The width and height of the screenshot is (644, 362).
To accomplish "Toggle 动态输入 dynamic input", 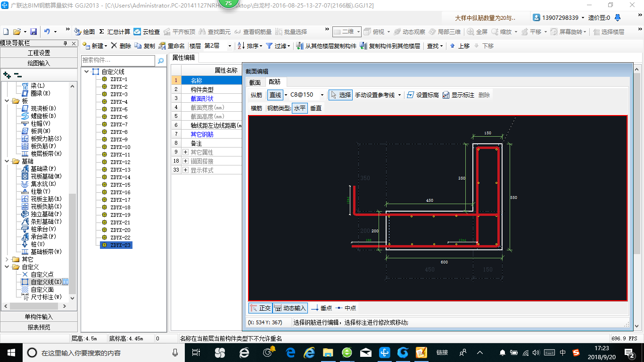I will point(290,308).
